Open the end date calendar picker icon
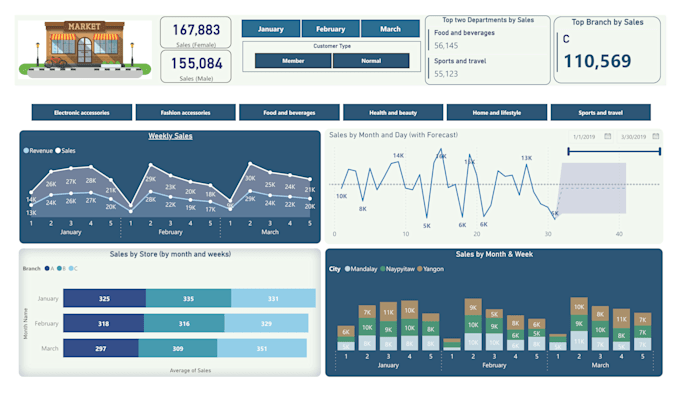Image resolution: width=680 pixels, height=395 pixels. point(656,136)
